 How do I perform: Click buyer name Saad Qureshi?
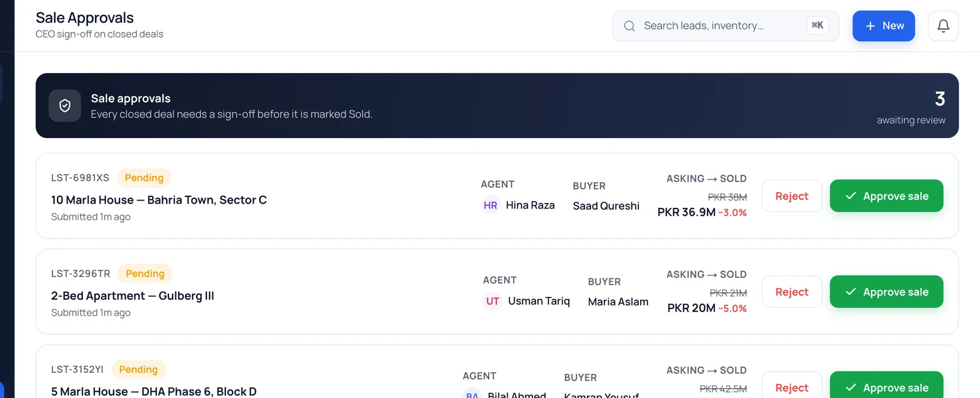(x=606, y=206)
